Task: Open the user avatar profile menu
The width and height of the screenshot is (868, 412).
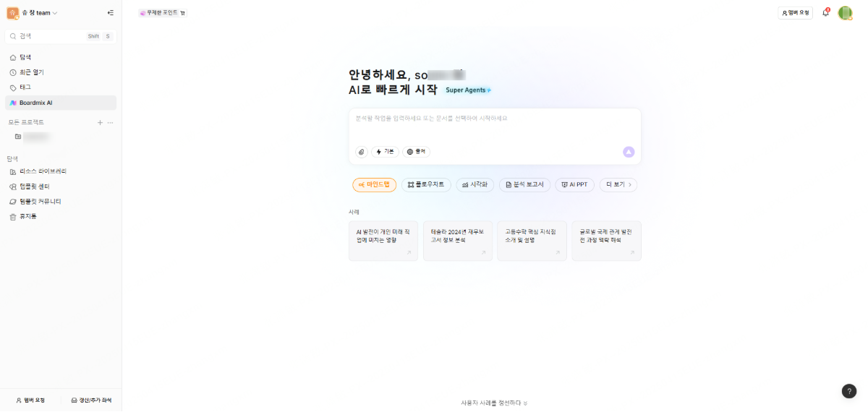Action: click(x=845, y=12)
